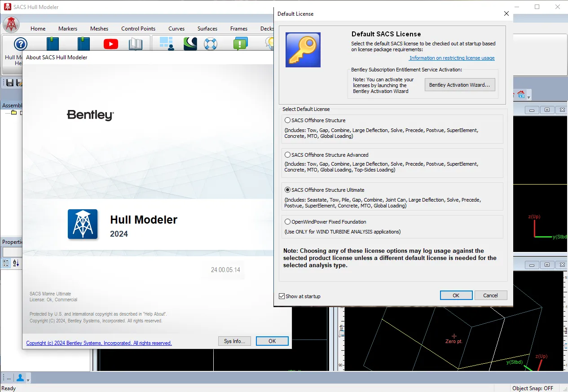Close the Default License dialog
This screenshot has height=392, width=568.
click(x=506, y=13)
